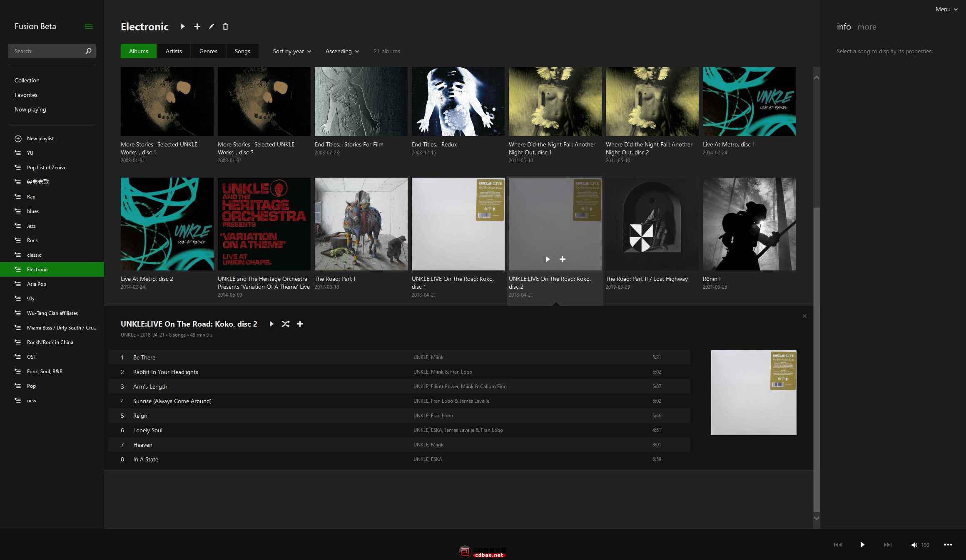Open the OST playlist
This screenshot has height=560, width=966.
tap(52, 357)
